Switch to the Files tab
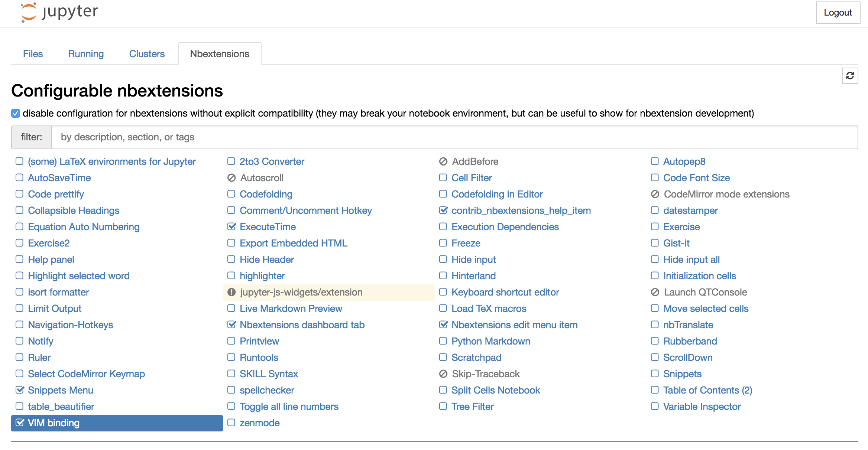Viewport: 868px width, 450px height. point(33,54)
